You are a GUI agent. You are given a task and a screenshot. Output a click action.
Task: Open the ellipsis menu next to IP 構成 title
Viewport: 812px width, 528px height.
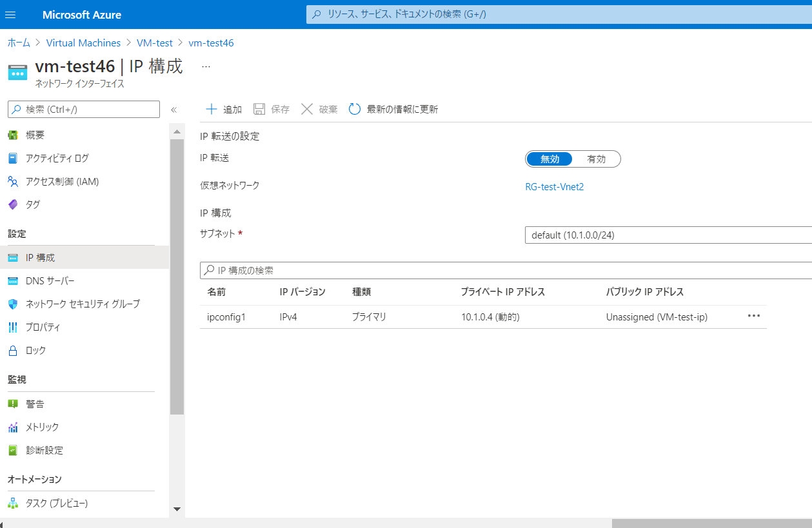click(206, 66)
